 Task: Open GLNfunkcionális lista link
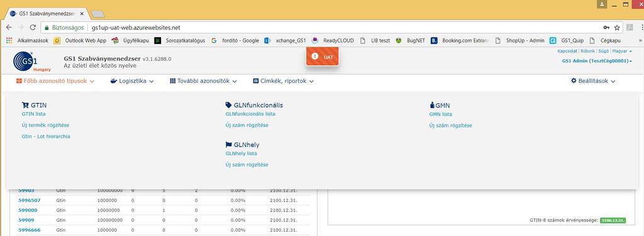click(x=250, y=114)
